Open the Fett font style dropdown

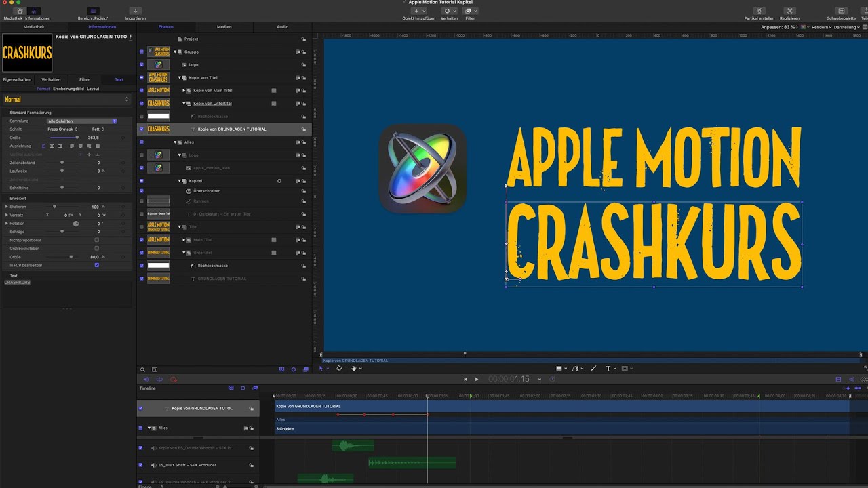click(x=99, y=129)
